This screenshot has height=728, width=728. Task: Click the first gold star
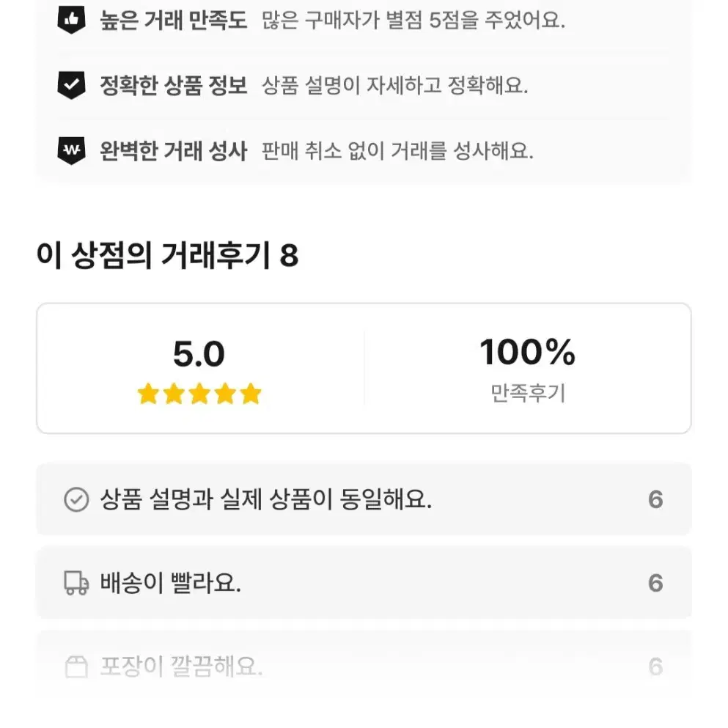point(149,394)
